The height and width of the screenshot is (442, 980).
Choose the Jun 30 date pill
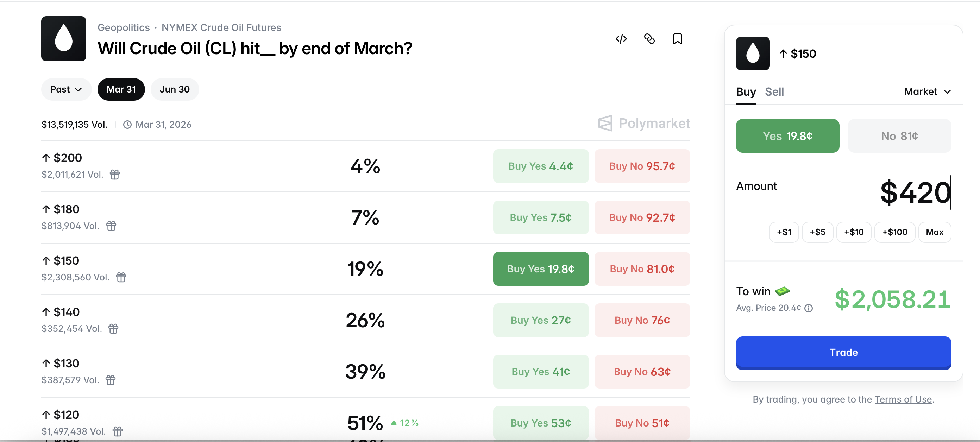(x=174, y=89)
